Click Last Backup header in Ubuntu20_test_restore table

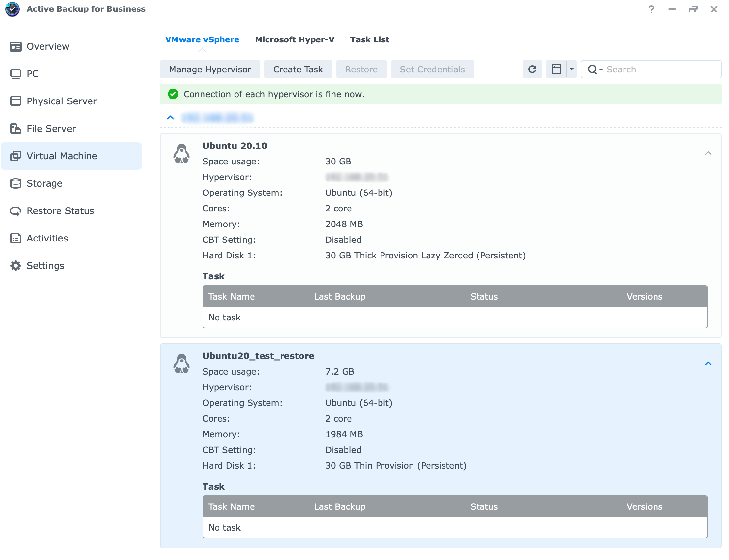340,506
